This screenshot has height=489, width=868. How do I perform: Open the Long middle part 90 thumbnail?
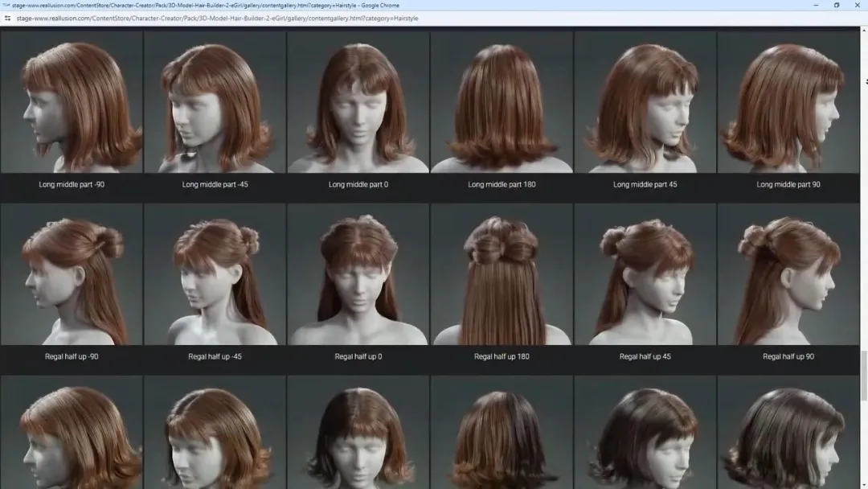tap(788, 102)
